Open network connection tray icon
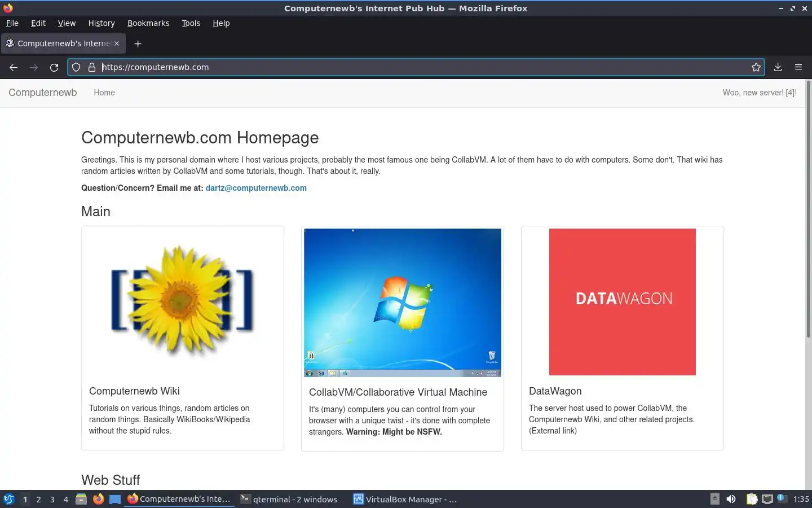The height and width of the screenshot is (508, 812). [x=767, y=499]
